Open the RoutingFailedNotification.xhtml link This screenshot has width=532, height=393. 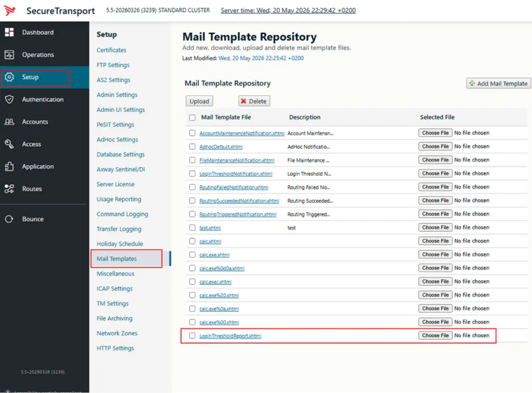click(x=234, y=187)
